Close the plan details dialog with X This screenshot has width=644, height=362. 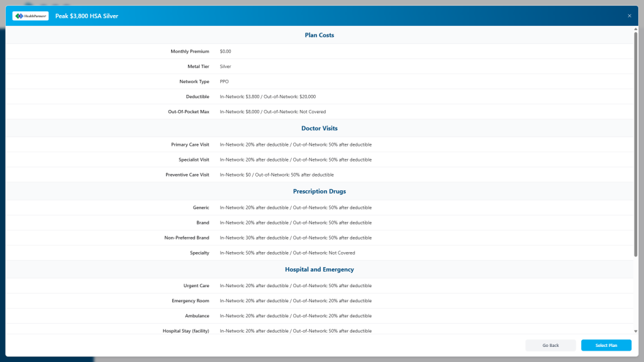coord(630,16)
